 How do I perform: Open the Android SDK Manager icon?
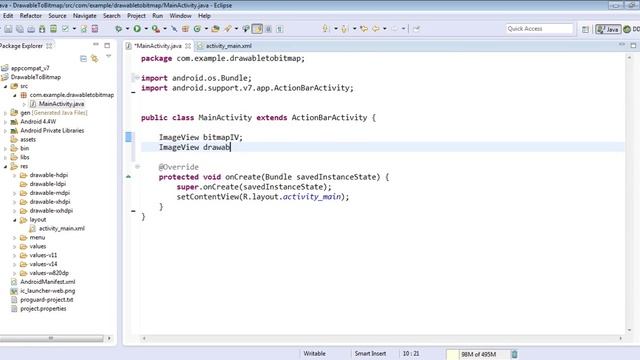42,29
